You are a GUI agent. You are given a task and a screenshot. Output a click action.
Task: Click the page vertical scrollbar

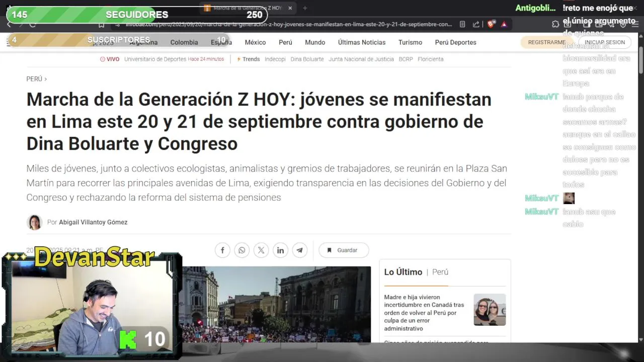641,60
